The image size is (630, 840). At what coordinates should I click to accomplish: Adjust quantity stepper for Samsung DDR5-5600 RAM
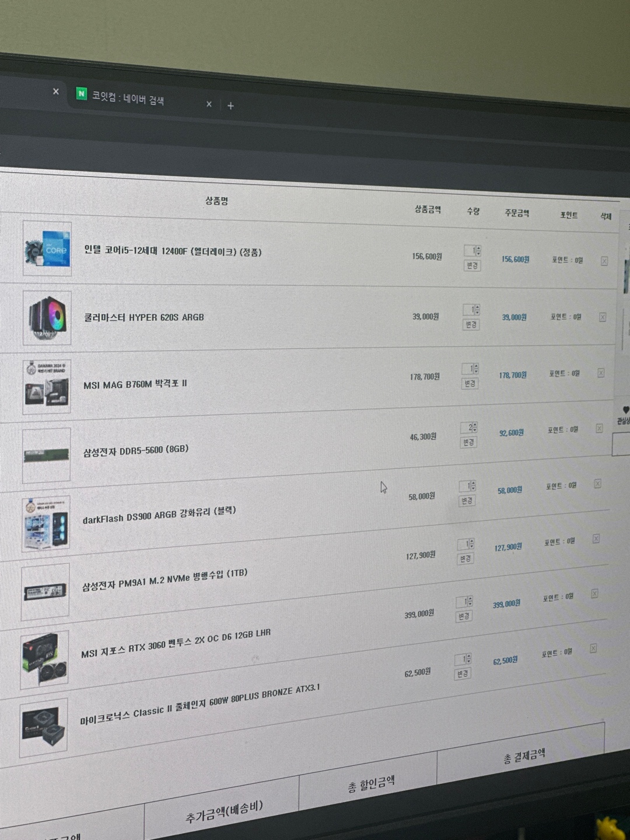pyautogui.click(x=474, y=428)
